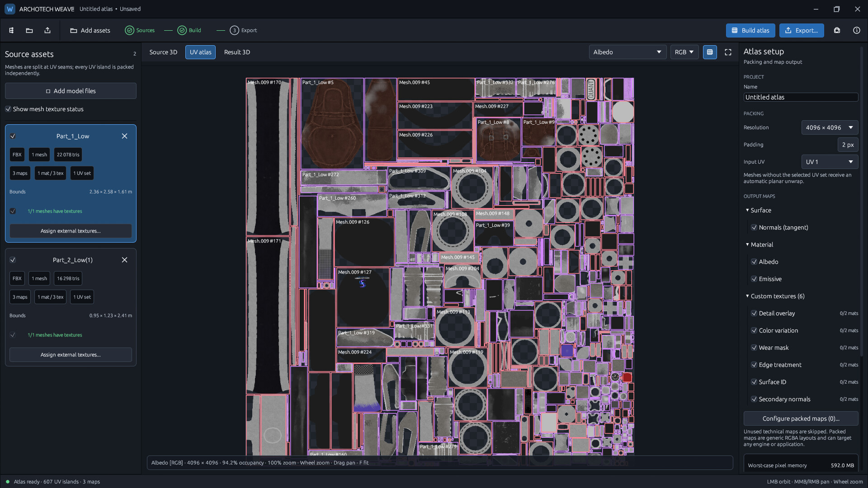Click the Padding value field
868x488 pixels.
click(x=848, y=145)
